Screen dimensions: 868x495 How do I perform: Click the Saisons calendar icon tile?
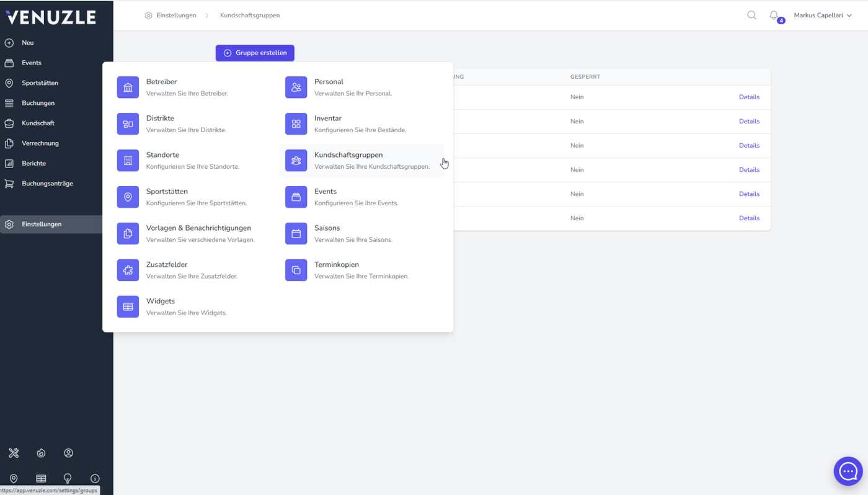[x=296, y=234]
